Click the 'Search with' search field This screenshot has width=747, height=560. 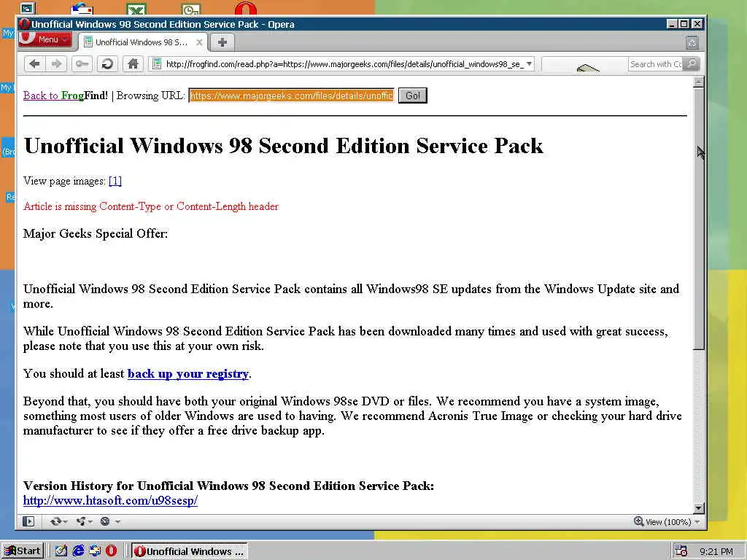(x=656, y=64)
